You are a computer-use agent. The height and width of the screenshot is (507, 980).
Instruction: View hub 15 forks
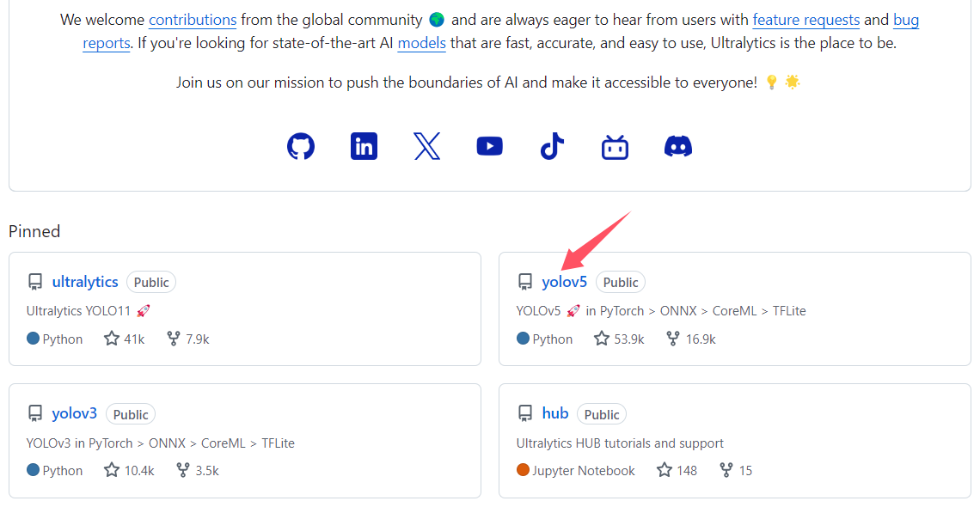pos(736,471)
